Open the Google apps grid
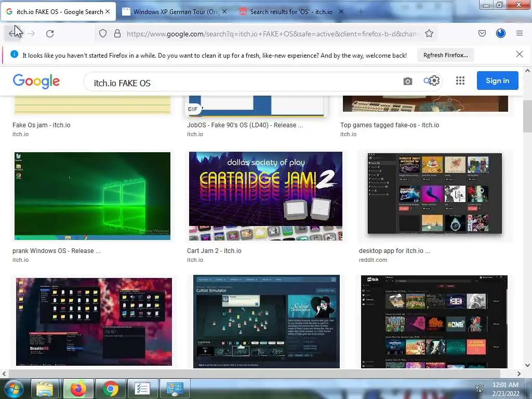This screenshot has width=532, height=399. pyautogui.click(x=460, y=81)
